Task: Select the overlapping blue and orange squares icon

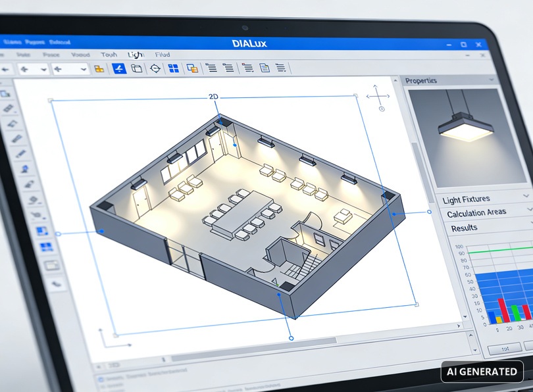Action: 192,68
